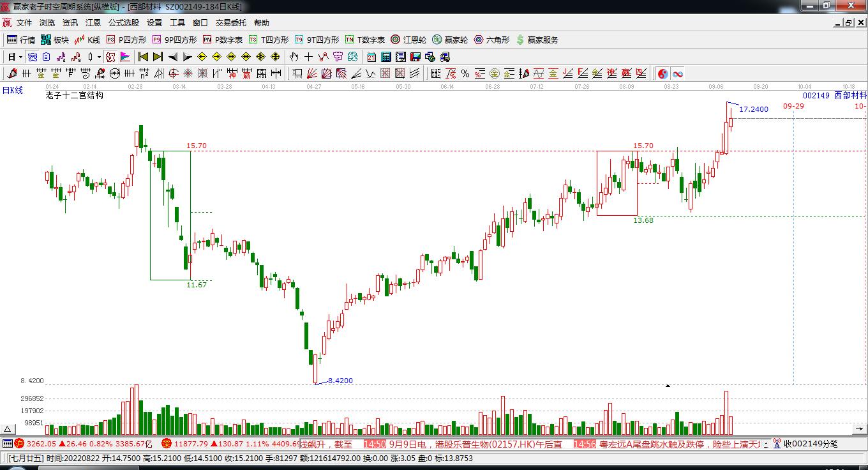Click the 09-29 date marker
Image resolution: width=868 pixels, height=470 pixels.
(794, 106)
